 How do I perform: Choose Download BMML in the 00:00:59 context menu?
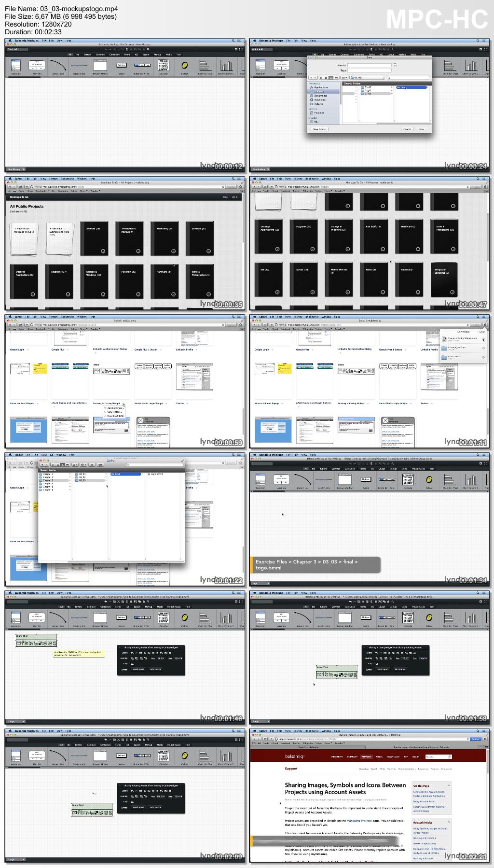coord(115,416)
